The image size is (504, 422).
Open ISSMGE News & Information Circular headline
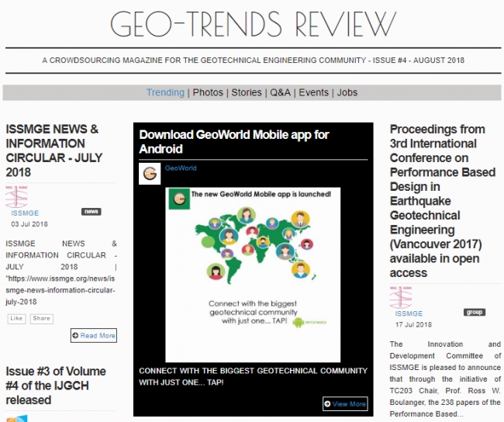[x=54, y=150]
